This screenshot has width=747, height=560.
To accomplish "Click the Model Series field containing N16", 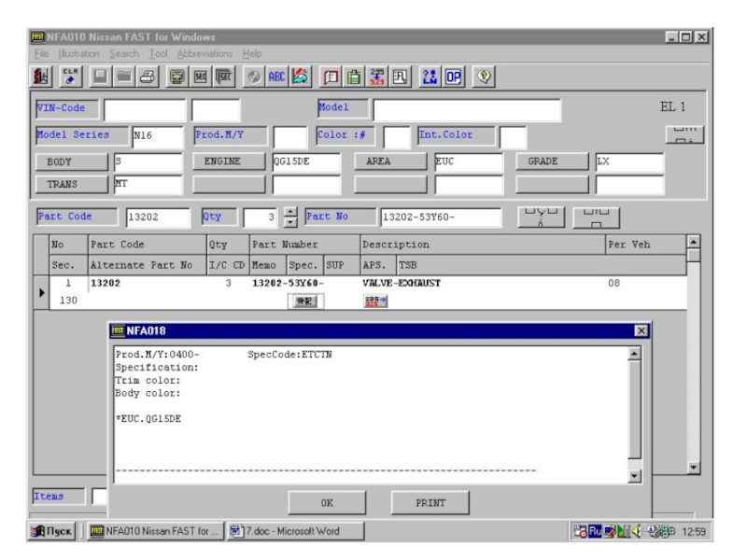I will pyautogui.click(x=157, y=136).
